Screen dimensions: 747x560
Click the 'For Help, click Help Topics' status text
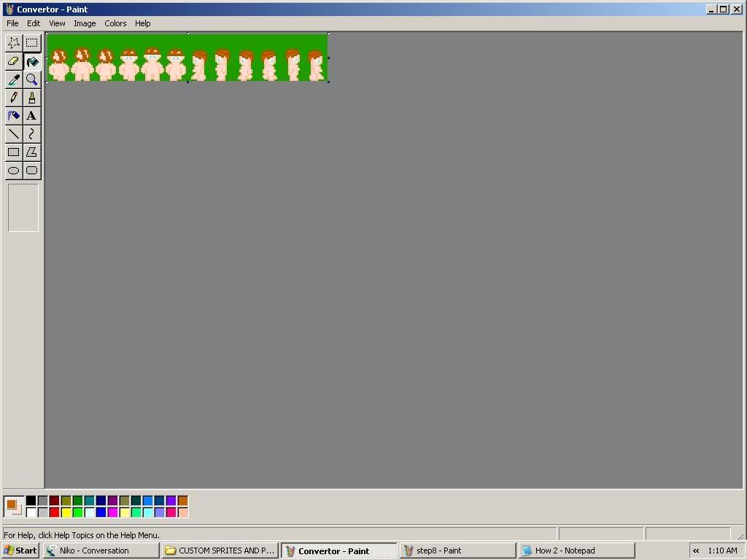point(82,535)
